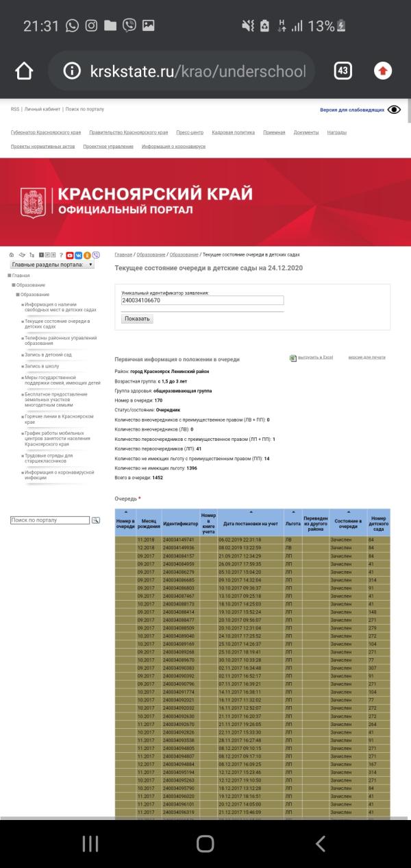Tap the red browser update arrow icon
This screenshot has height=868, width=411.
(x=382, y=71)
